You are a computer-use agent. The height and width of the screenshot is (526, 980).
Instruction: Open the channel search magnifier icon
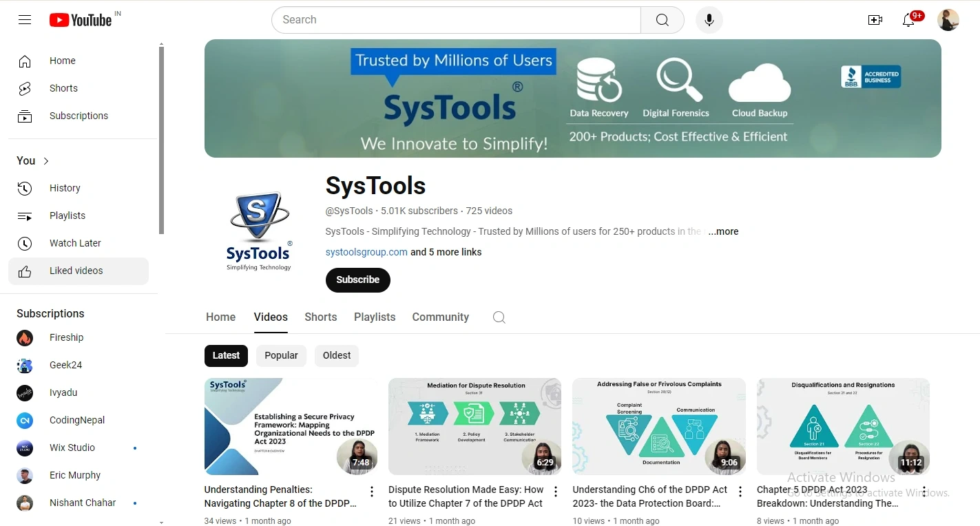499,317
